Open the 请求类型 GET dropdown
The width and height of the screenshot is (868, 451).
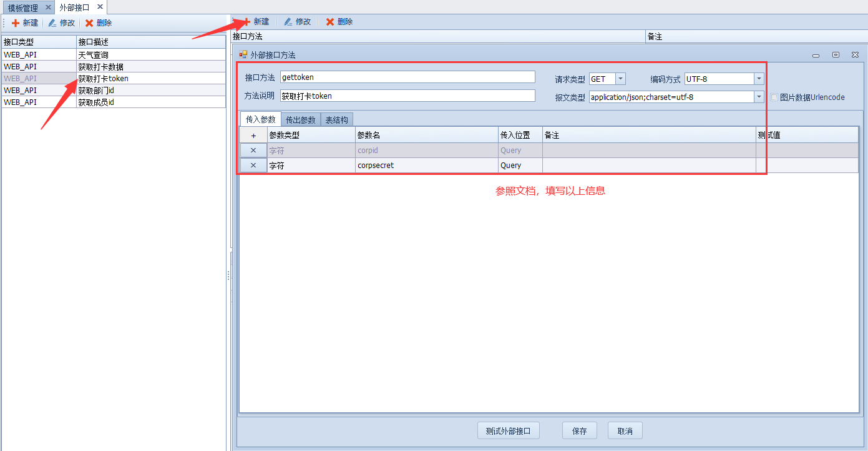tap(620, 79)
